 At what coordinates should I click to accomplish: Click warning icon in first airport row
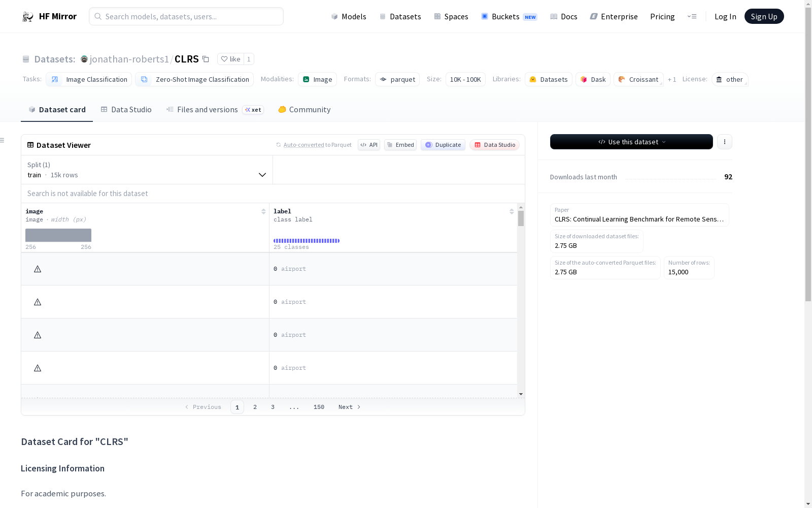[38, 269]
